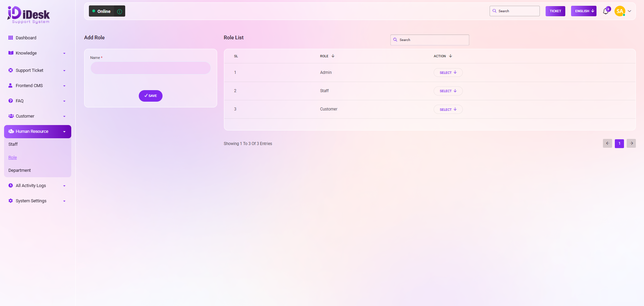Click the notification bell icon
The width and height of the screenshot is (644, 306).
coord(606,11)
